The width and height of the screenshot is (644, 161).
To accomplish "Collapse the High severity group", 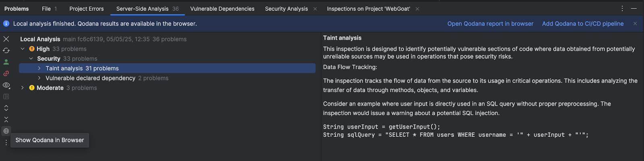I will [23, 49].
